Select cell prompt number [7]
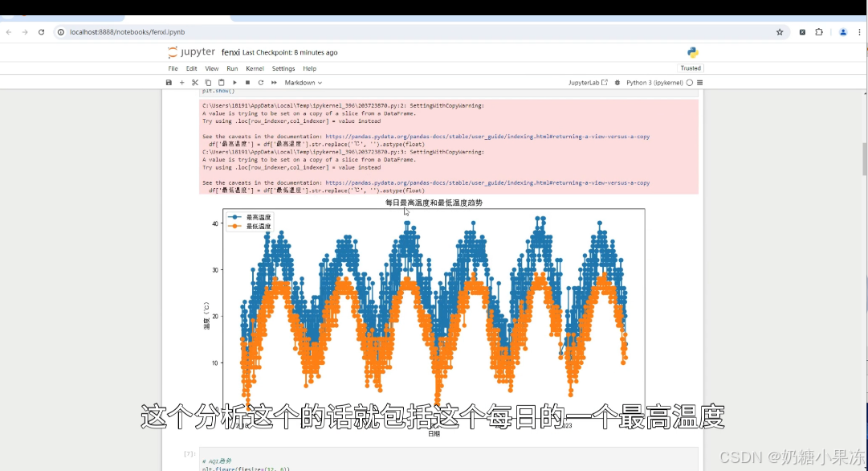Viewport: 868px width, 471px height. tap(189, 454)
